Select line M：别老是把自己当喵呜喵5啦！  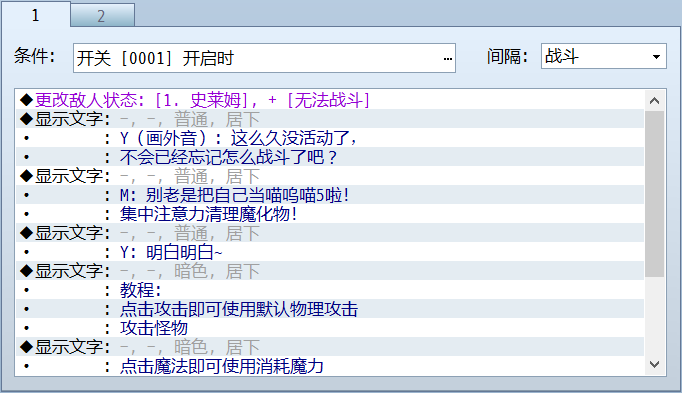pyautogui.click(x=330, y=195)
